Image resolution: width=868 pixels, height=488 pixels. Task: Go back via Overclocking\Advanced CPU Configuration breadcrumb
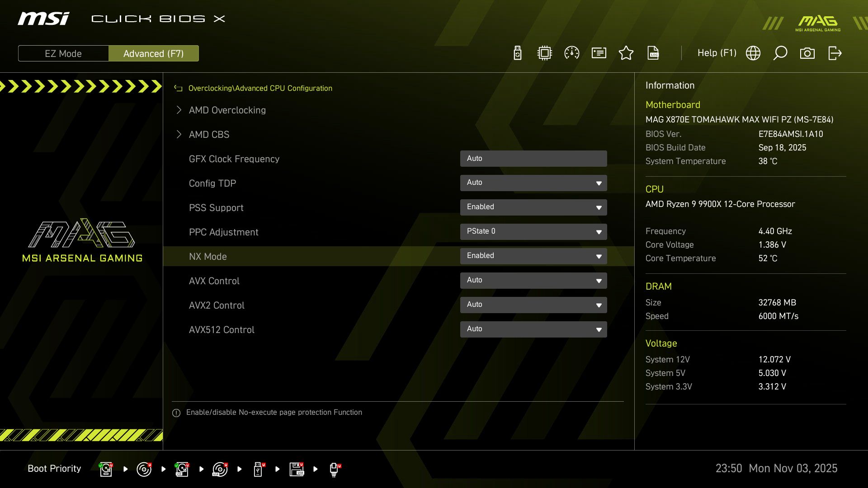(x=260, y=88)
